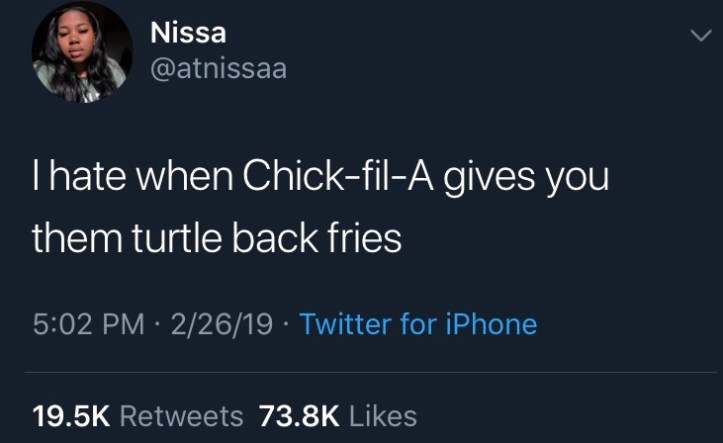Click the word "turtle" in the tweet
Viewport: 723px width, 443px height.
coord(166,239)
